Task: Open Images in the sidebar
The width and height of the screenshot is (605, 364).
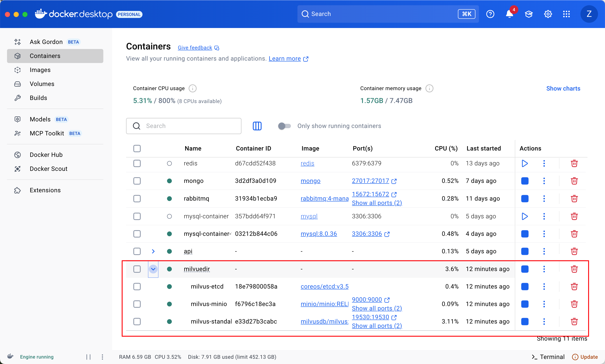Action: [55, 70]
